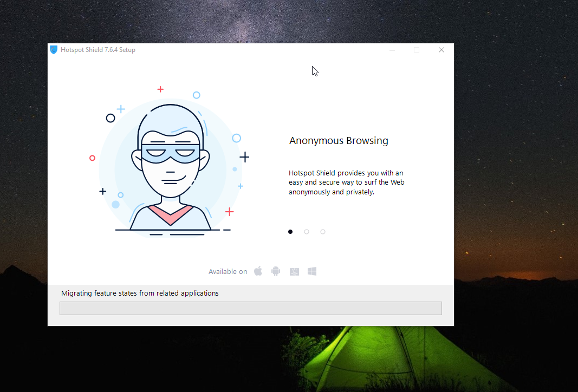Click the 'Hotspot Shield 7.6.4 Setup' title text
The image size is (578, 392).
(x=98, y=50)
